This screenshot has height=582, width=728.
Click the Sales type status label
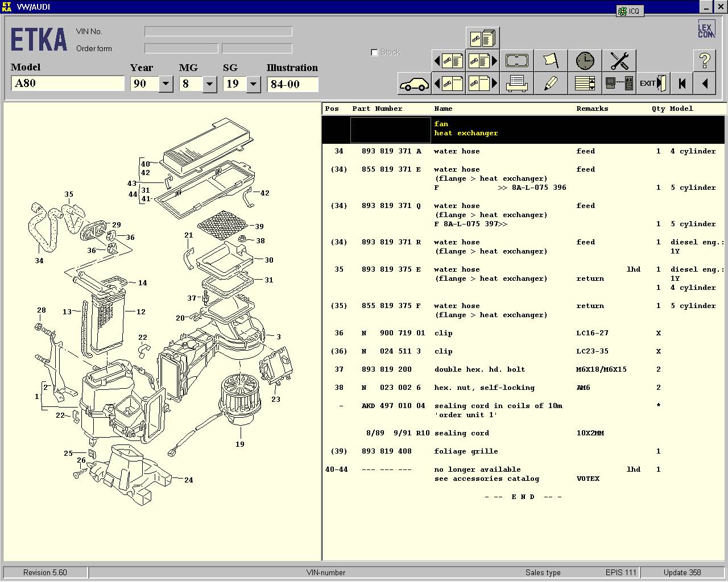click(543, 572)
